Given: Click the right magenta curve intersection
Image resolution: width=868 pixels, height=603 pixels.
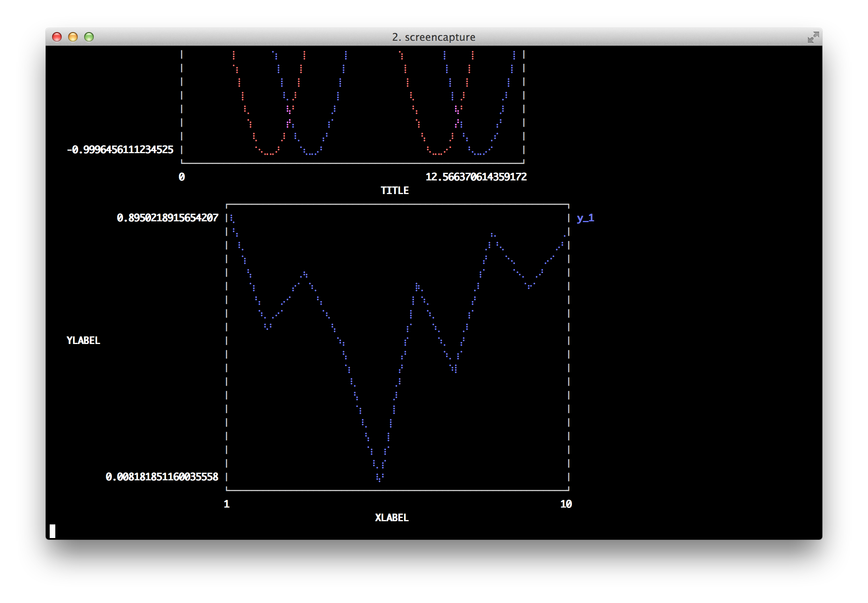Looking at the screenshot, I should tap(457, 116).
